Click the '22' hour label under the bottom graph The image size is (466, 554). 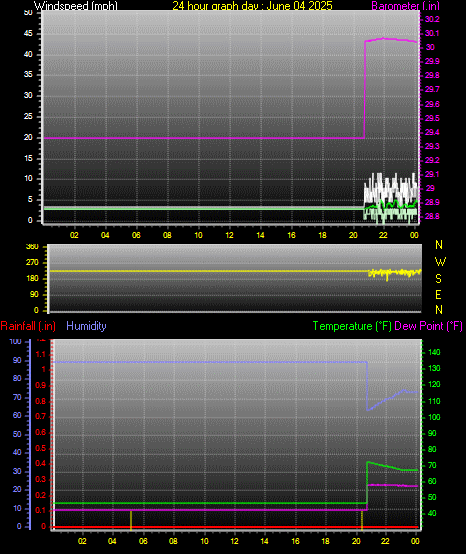coord(385,541)
